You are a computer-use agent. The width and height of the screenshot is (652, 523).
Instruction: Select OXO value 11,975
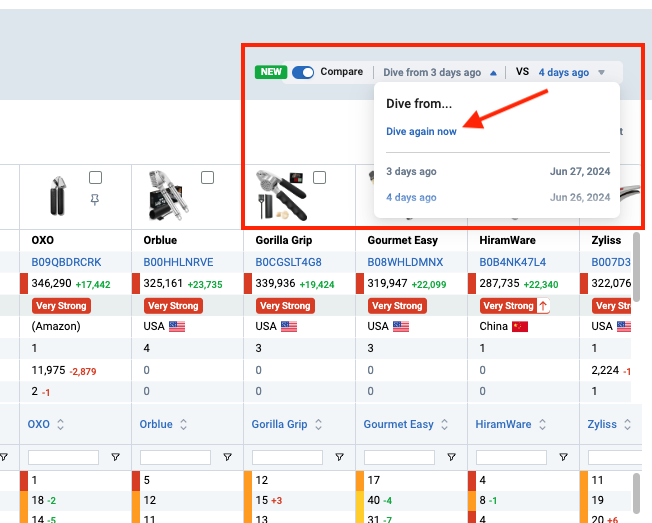click(49, 370)
